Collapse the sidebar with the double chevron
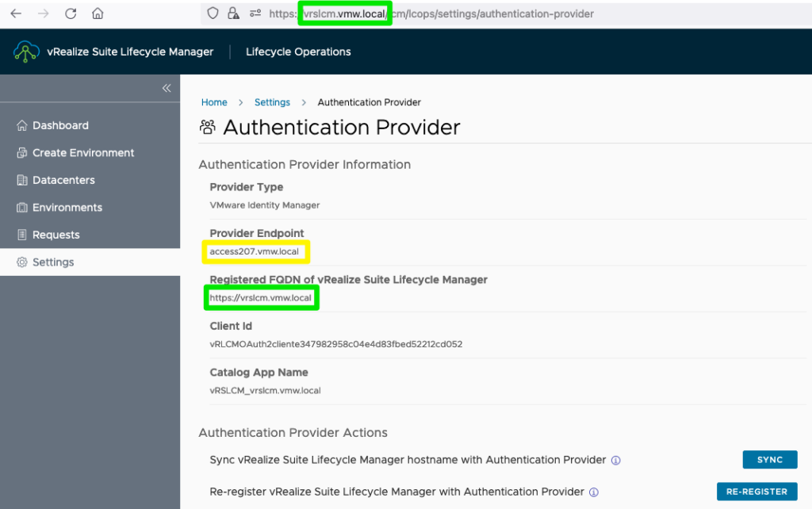The image size is (812, 509). 167,88
